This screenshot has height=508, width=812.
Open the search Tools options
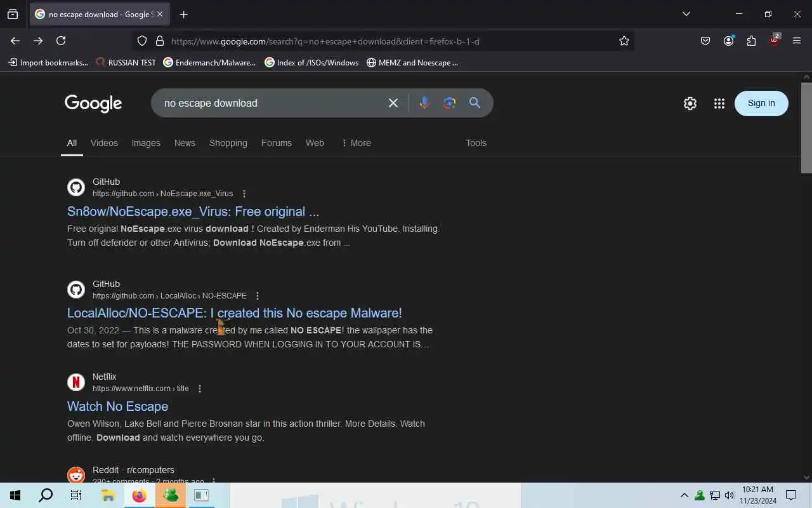pyautogui.click(x=476, y=143)
